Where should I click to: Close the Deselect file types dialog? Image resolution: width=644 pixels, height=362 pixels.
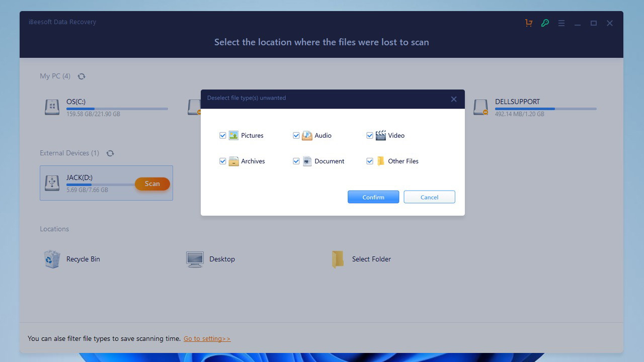454,99
